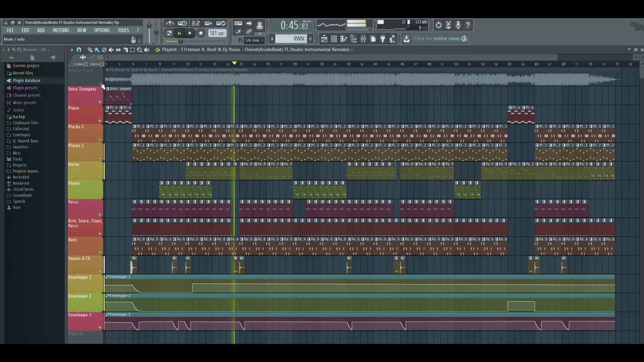Select the Playback speaker tool in playlist toolbar
The height and width of the screenshot is (362, 644).
point(146,50)
